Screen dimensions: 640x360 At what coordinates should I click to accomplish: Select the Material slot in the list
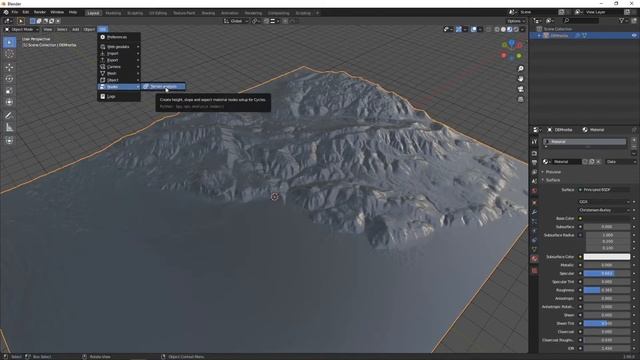pyautogui.click(x=584, y=142)
